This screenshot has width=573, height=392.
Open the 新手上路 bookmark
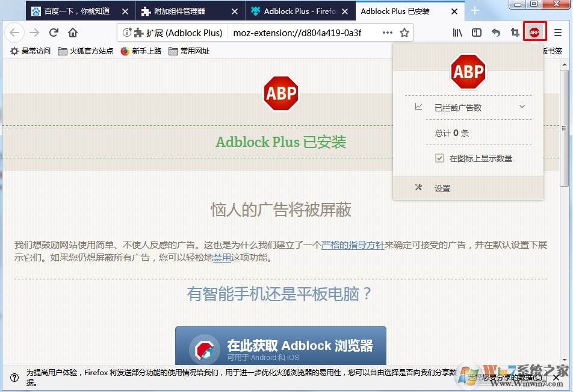tap(141, 51)
